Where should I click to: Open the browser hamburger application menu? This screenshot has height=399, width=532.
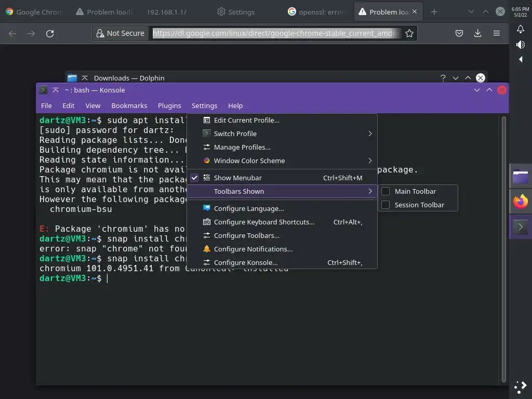coord(496,33)
